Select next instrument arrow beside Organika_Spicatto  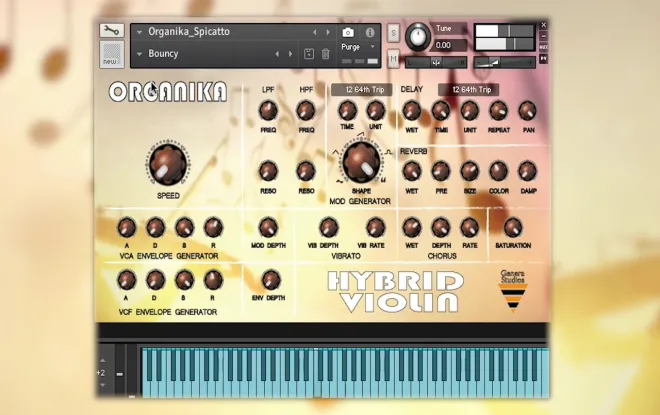(x=328, y=32)
